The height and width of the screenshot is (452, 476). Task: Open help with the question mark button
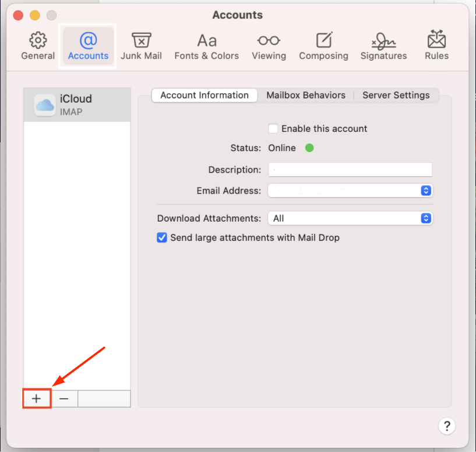click(447, 425)
